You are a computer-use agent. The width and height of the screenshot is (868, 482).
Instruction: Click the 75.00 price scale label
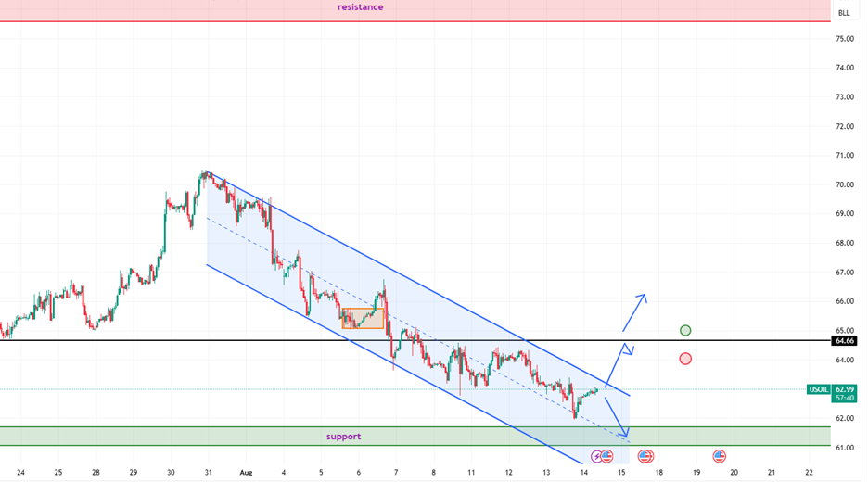coord(845,39)
